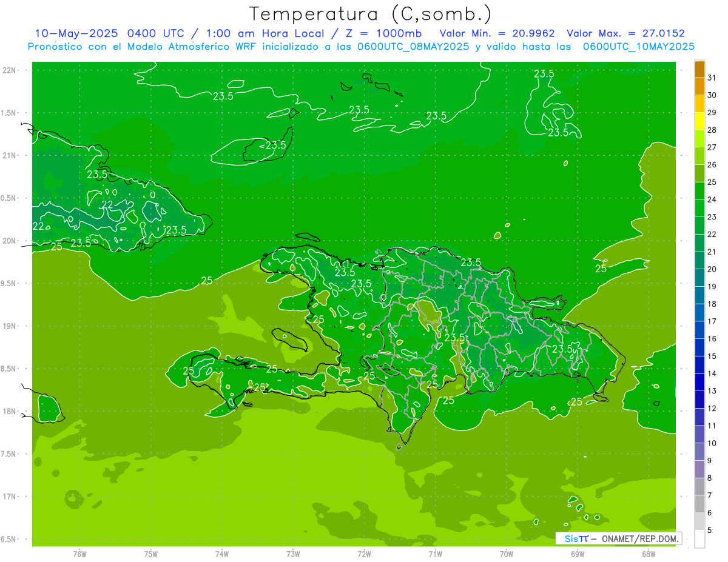Pick the teal legend swatch between 19 and 20
This screenshot has width=728, height=562.
tap(699, 278)
